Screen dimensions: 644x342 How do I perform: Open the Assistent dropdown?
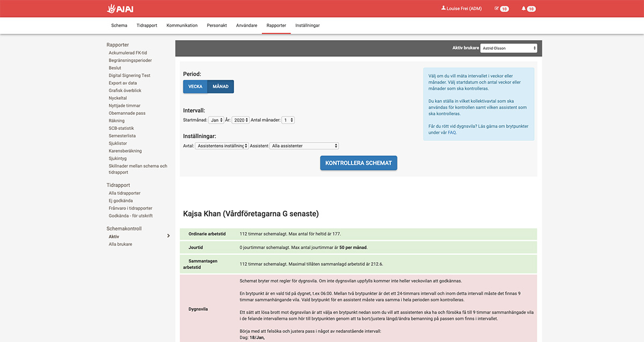pos(304,146)
